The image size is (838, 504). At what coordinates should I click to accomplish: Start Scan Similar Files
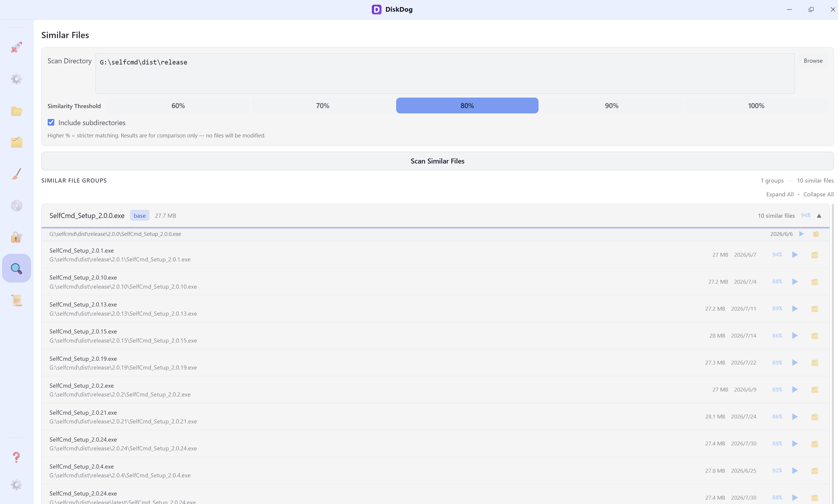[x=437, y=161]
